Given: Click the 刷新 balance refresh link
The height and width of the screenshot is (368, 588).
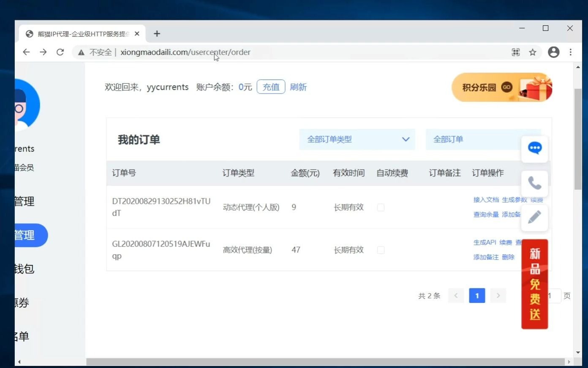Looking at the screenshot, I should [298, 87].
